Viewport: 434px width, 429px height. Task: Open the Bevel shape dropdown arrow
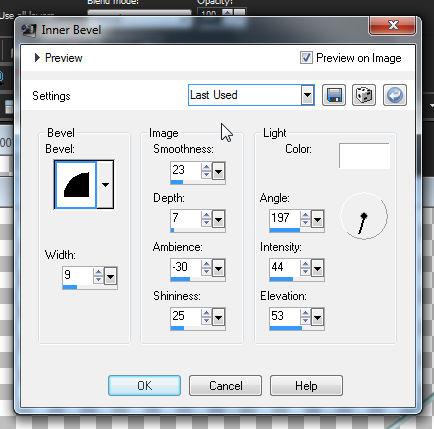pos(105,185)
